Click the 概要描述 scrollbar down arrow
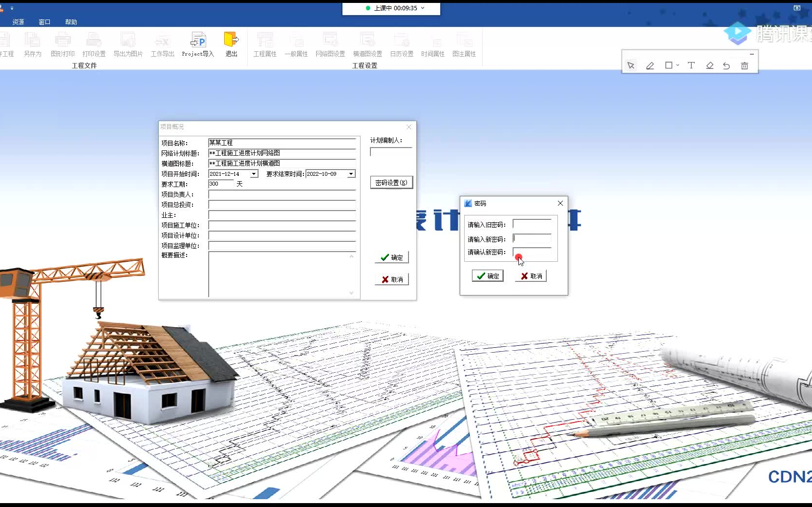The image size is (812, 507). coord(351,293)
